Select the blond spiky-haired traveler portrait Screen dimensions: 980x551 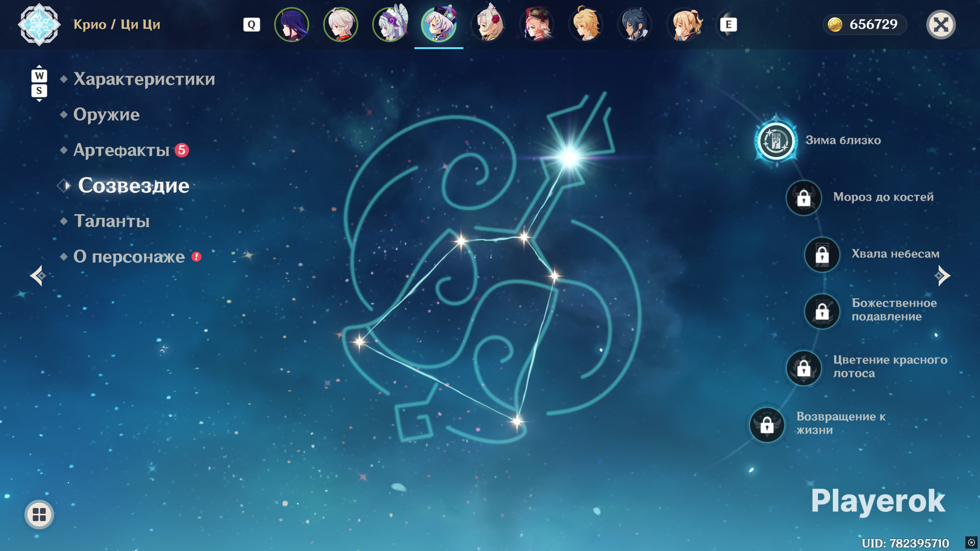click(586, 25)
